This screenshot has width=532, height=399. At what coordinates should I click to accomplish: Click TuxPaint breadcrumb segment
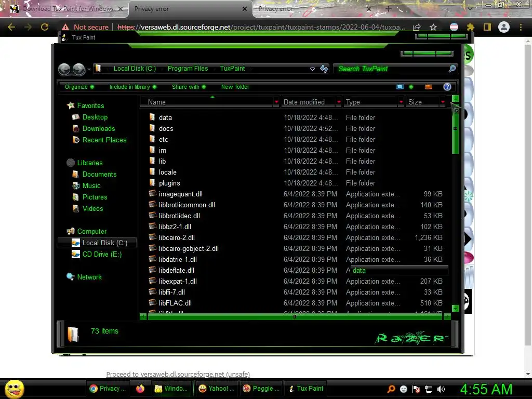point(232,69)
